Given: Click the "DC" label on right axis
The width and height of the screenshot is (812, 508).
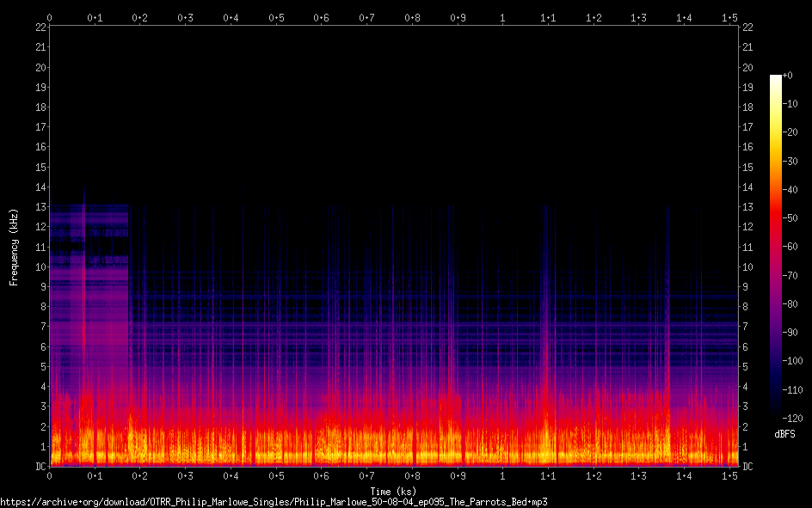Looking at the screenshot, I should click(x=747, y=467).
